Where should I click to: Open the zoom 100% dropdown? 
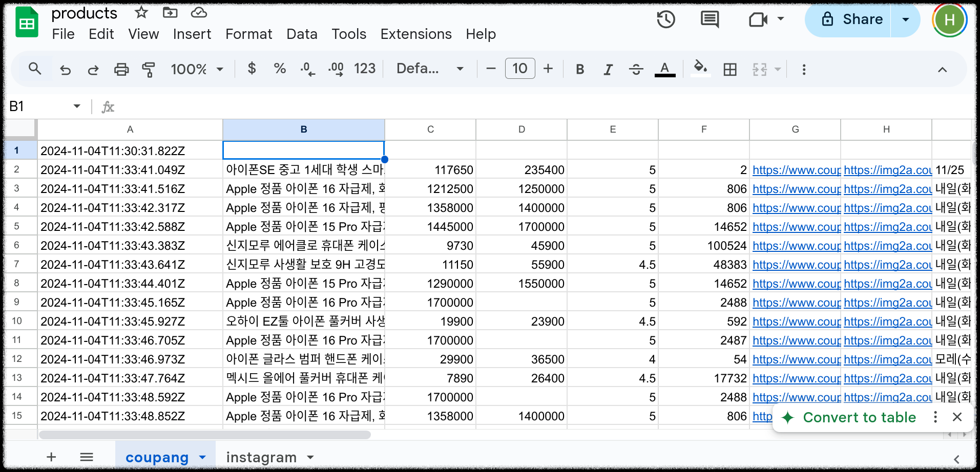click(198, 69)
